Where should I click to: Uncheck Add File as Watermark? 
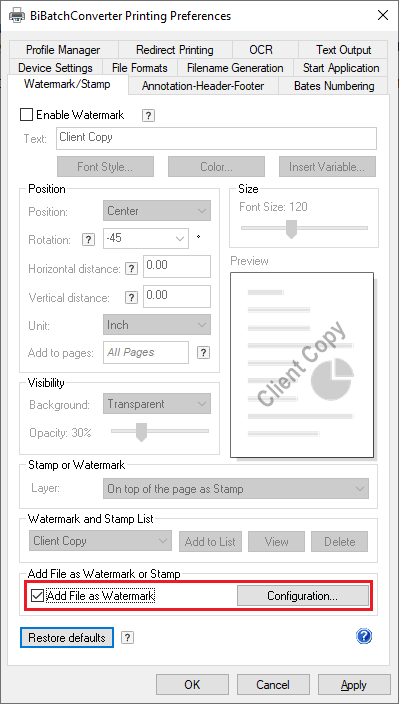37,596
